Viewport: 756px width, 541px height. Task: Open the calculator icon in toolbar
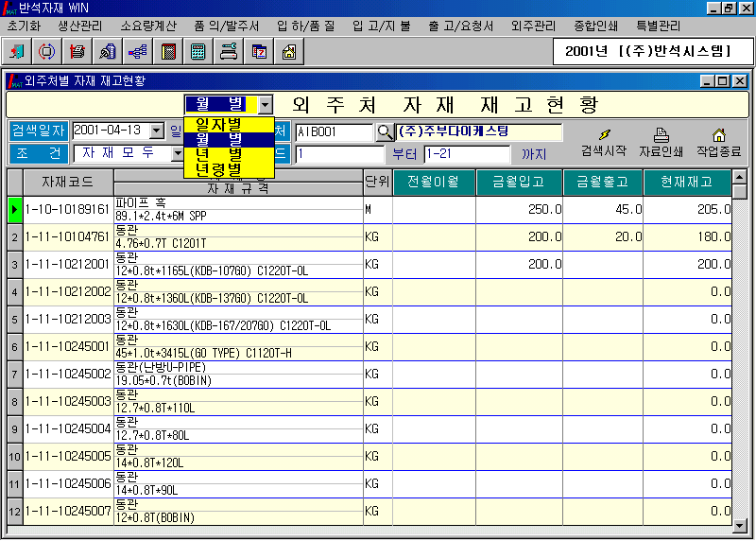tap(198, 51)
